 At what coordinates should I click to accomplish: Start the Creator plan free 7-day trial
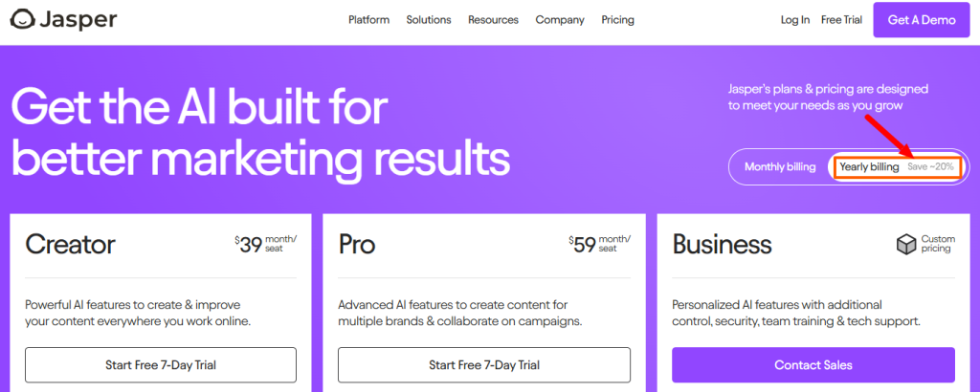coord(161,365)
